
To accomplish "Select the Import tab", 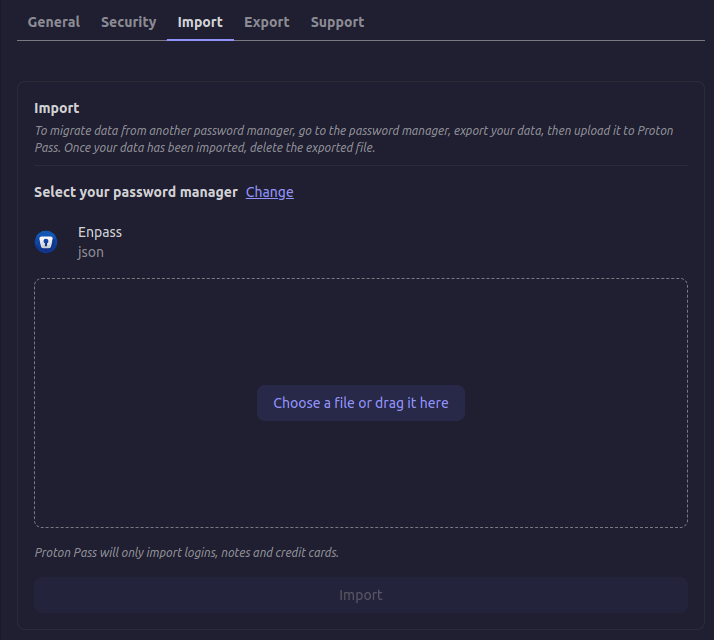I will pyautogui.click(x=200, y=22).
